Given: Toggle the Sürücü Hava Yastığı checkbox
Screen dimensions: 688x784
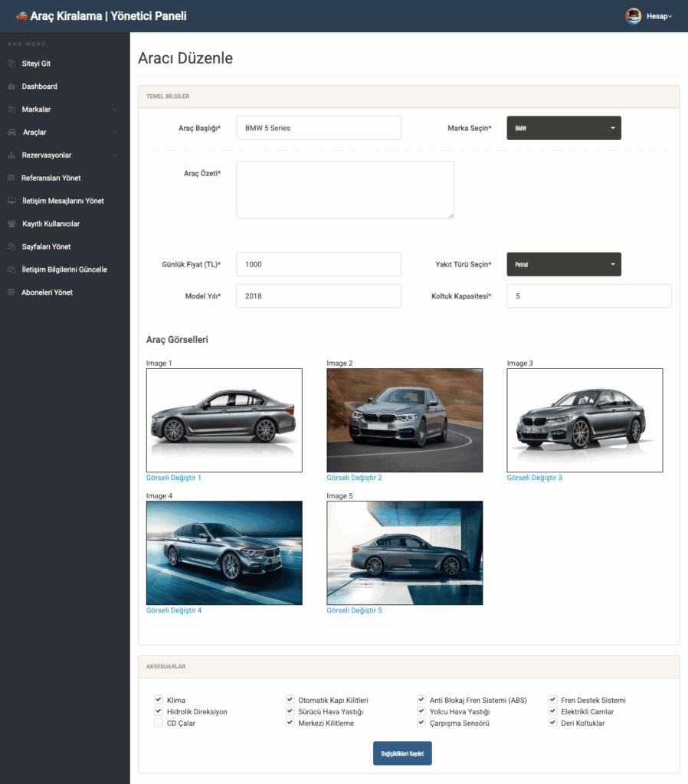Looking at the screenshot, I should 290,711.
